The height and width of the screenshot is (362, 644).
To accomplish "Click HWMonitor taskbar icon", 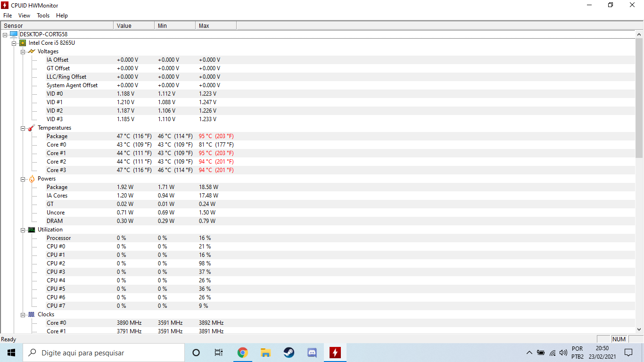I will point(335,353).
